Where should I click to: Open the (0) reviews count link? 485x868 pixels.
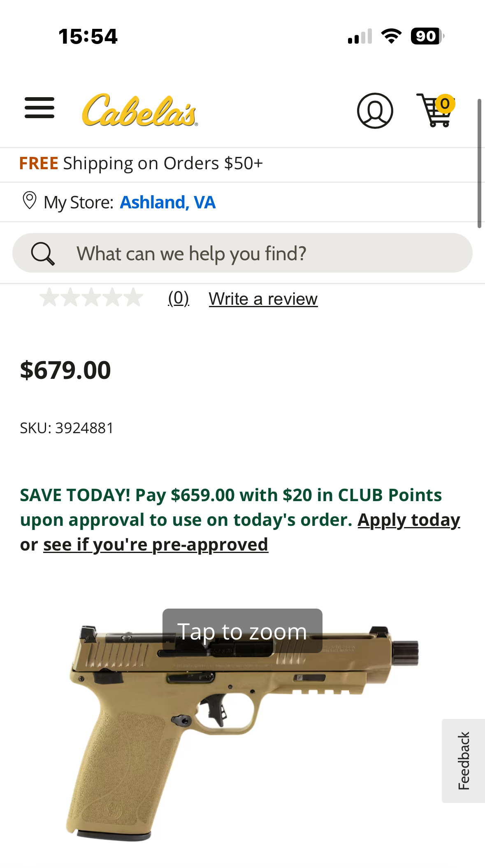179,298
